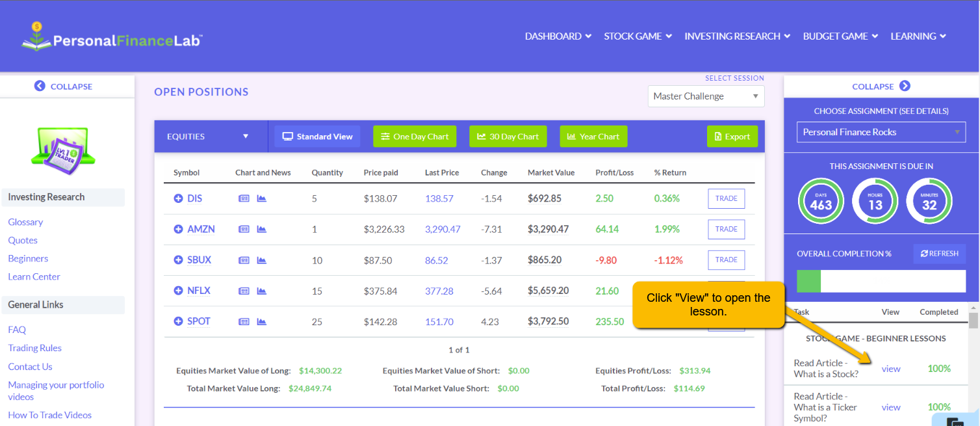
Task: Click the overall completion progress bar
Action: click(881, 281)
